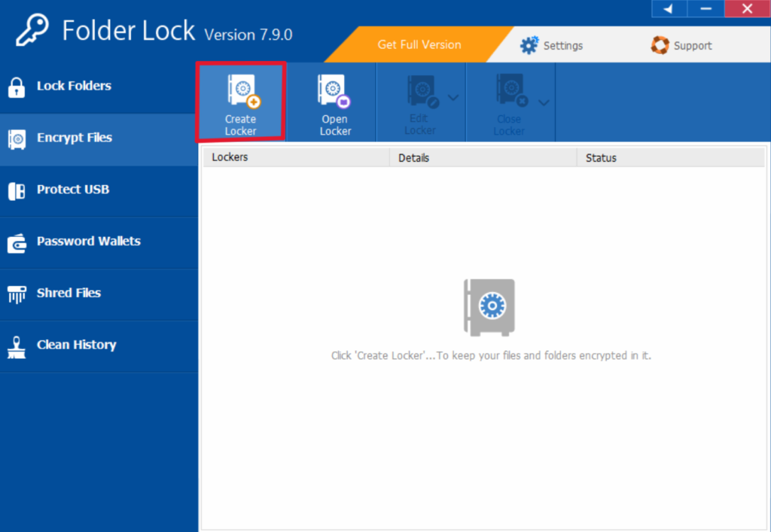Viewport: 771px width, 532px height.
Task: Click the Get Full Version button
Action: (x=419, y=45)
